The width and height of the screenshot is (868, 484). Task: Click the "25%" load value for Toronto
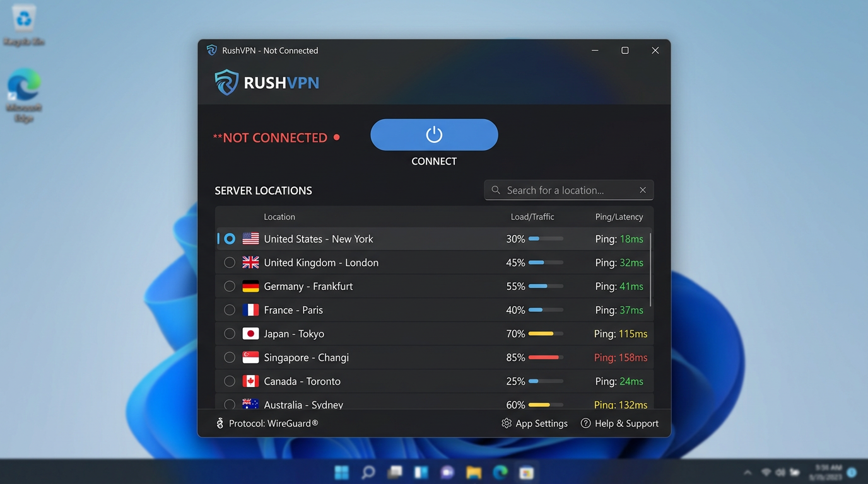pyautogui.click(x=515, y=381)
